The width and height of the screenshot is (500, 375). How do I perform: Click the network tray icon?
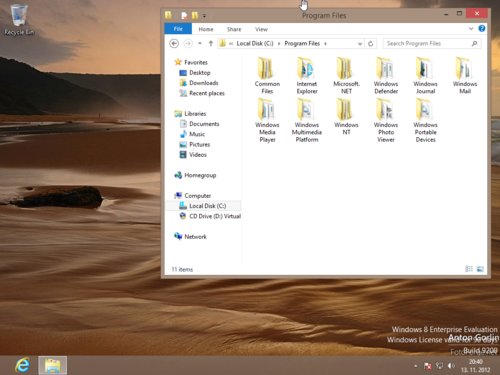[x=439, y=366]
